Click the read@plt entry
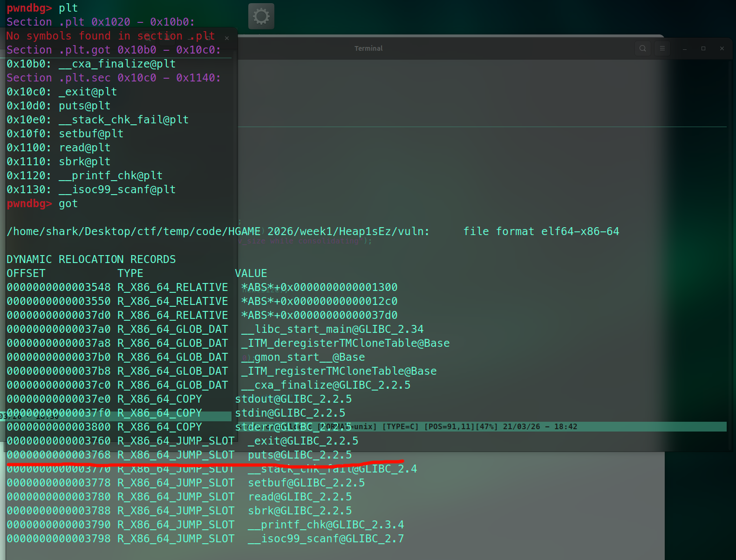This screenshot has width=736, height=560. [x=58, y=148]
